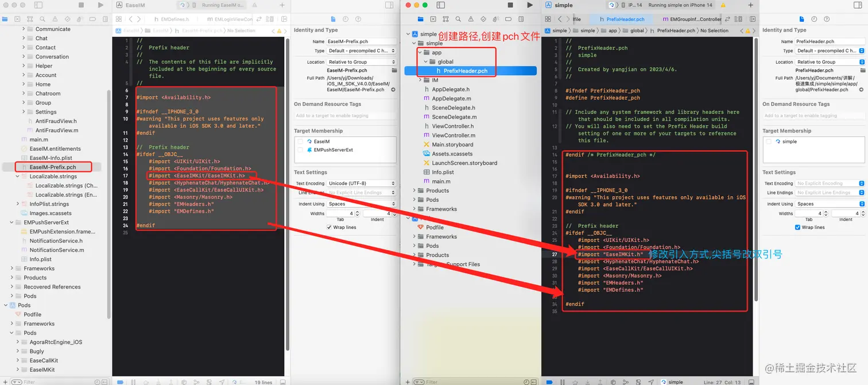This screenshot has width=868, height=385.
Task: Open Indent Using dropdown in EaseIM inspector
Action: click(361, 204)
